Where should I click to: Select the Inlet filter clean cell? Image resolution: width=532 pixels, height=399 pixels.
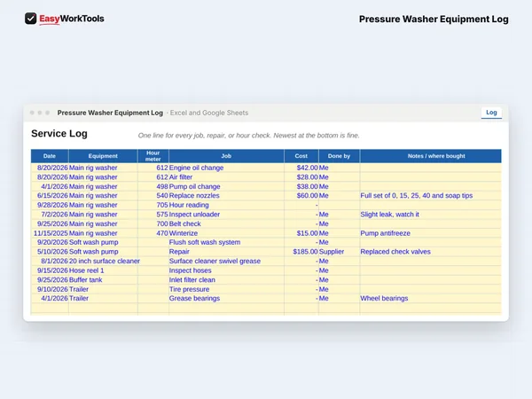point(226,280)
